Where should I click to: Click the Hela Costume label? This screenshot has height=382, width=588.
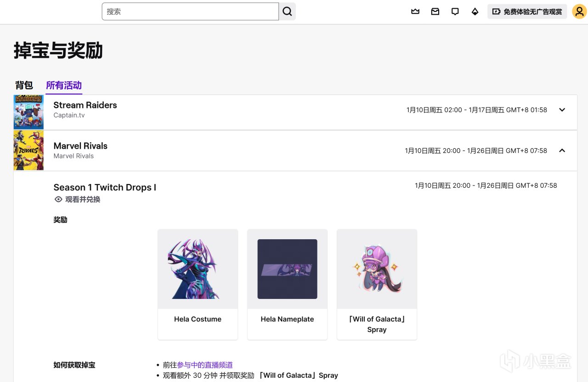[x=198, y=319]
